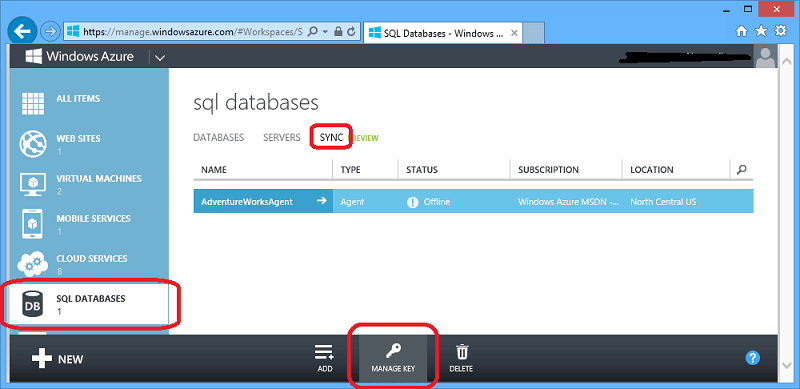Go back with the browser Back button
Viewport: 800px width, 389px height.
coord(22,32)
